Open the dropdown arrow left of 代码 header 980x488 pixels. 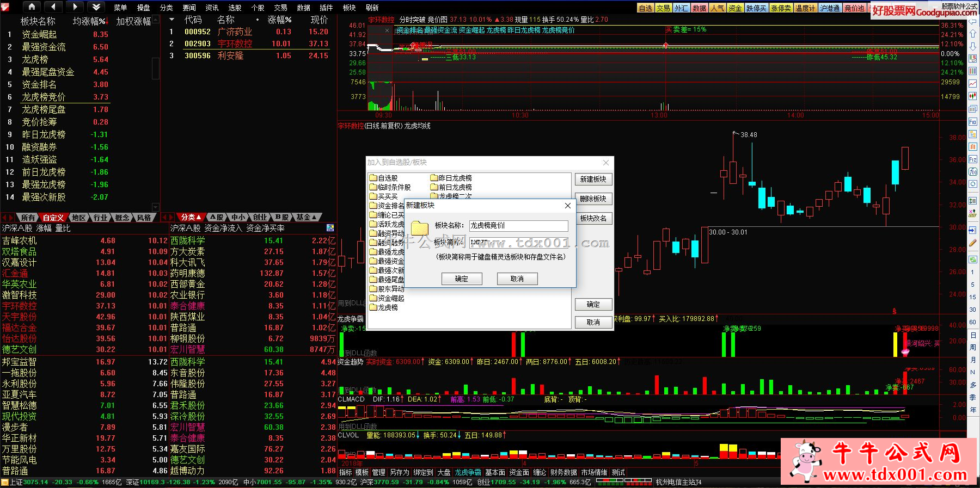[172, 20]
